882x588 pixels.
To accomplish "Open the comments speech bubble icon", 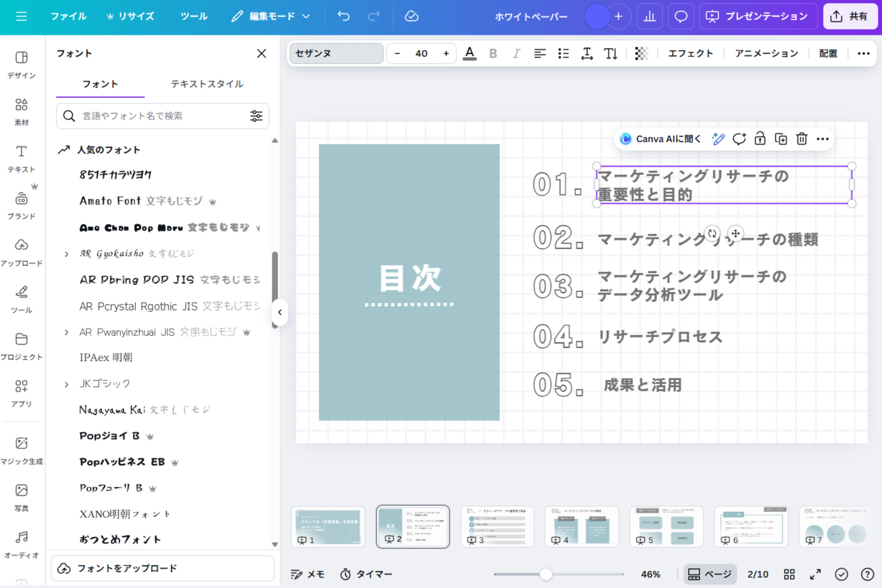I will [681, 16].
